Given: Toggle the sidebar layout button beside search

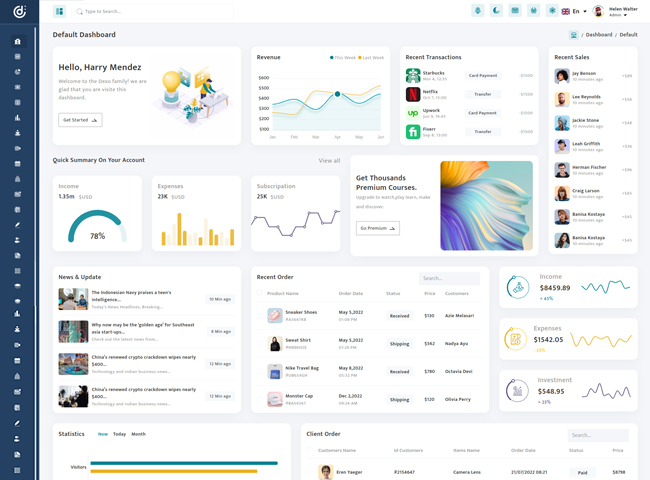Looking at the screenshot, I should [x=59, y=11].
